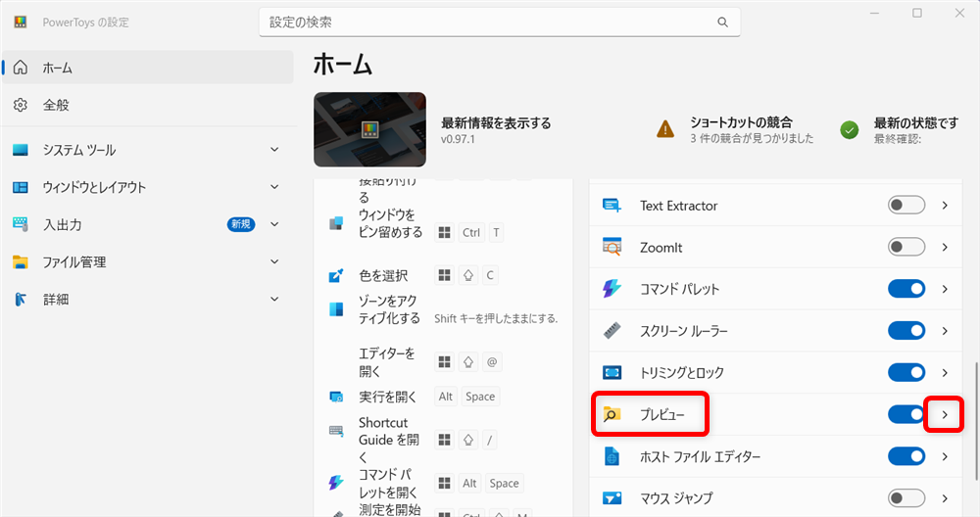Click the 実行を開く PowerToys Run icon
Viewport: 980px width, 517px height.
point(335,397)
